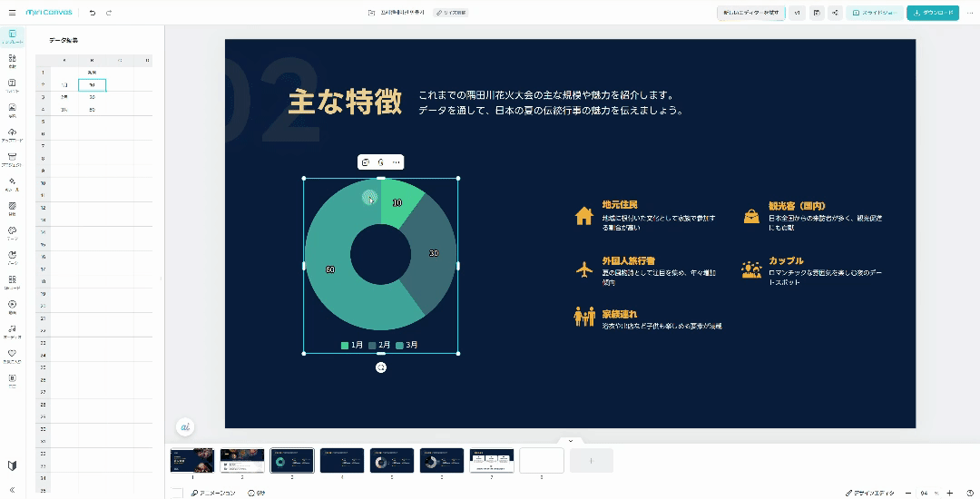Open the pie Chart panel in sidebar

[x=12, y=258]
